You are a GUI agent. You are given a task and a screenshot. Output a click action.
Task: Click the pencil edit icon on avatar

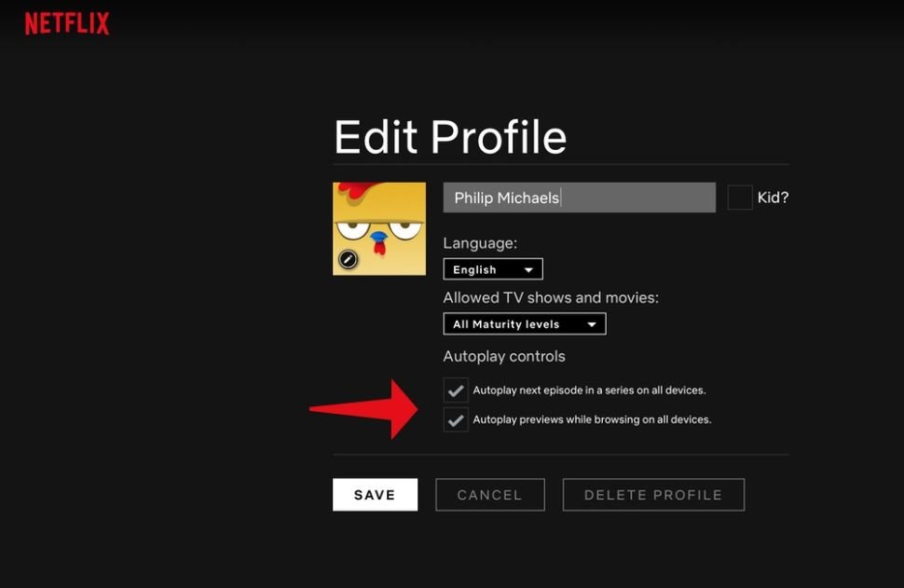[348, 260]
